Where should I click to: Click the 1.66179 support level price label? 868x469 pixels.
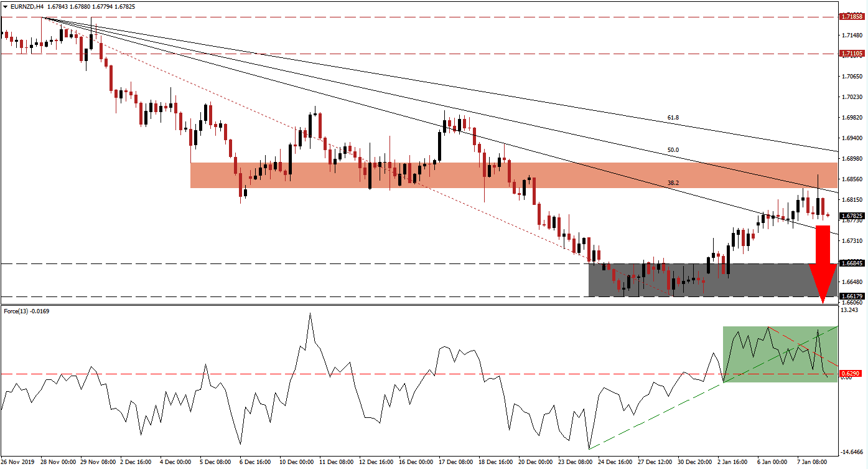click(x=851, y=296)
